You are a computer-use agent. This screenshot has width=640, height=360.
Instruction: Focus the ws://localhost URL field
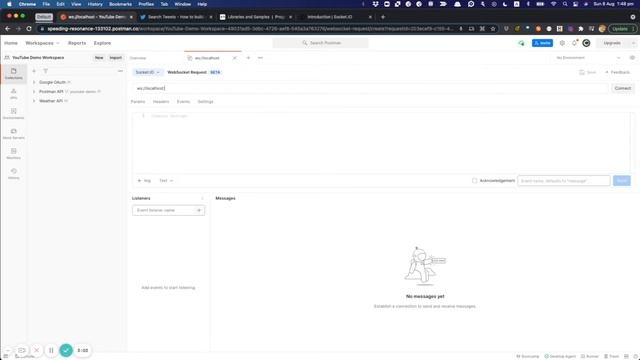(x=371, y=88)
